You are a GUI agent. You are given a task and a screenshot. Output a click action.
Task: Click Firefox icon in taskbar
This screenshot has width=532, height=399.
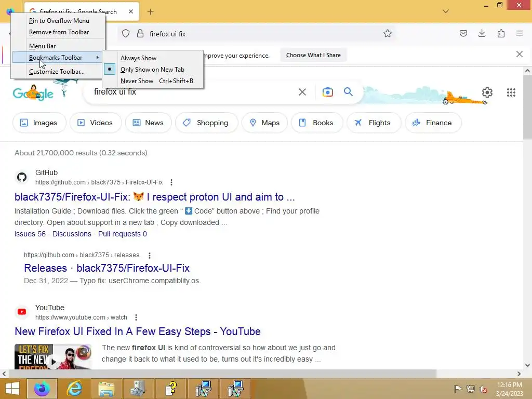point(42,389)
